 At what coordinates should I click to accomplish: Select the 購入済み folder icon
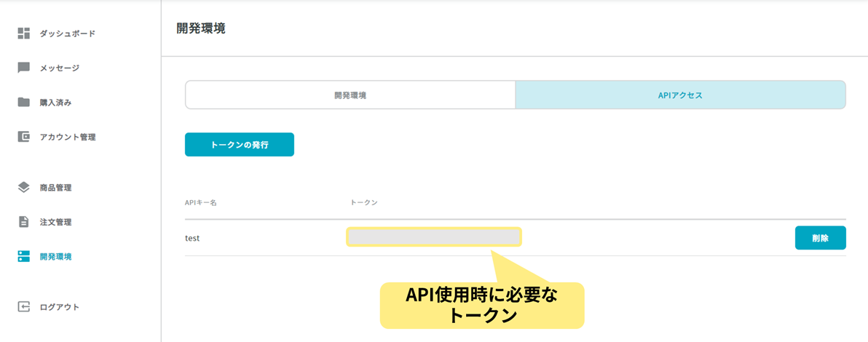coord(23,103)
